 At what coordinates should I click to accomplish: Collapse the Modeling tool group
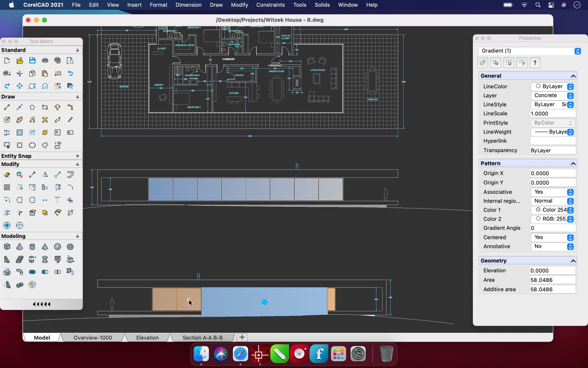click(77, 236)
